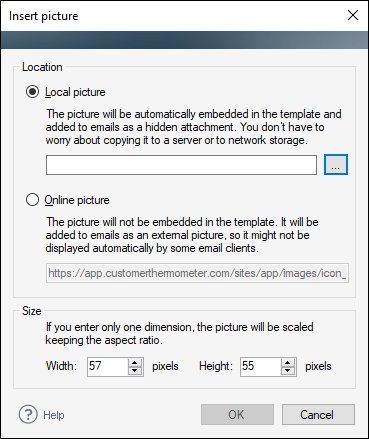Click the Local picture label text
Viewport: 369px width, 439px height.
tap(75, 92)
